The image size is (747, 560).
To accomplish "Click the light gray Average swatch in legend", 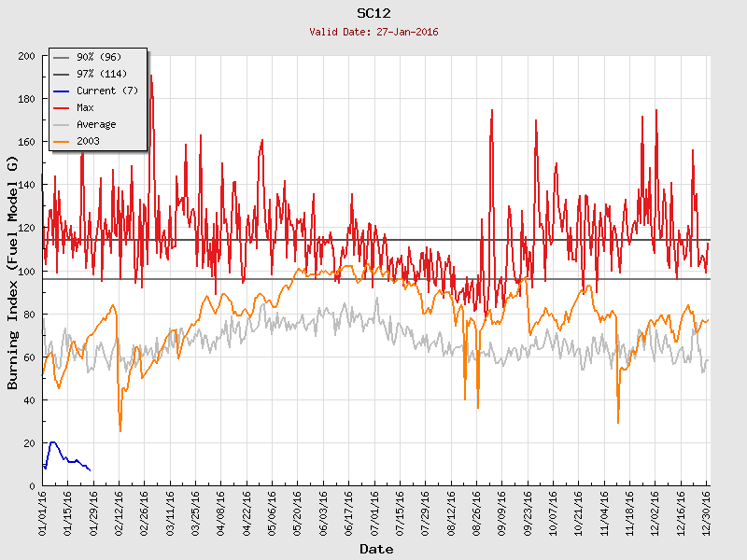I will click(x=63, y=124).
